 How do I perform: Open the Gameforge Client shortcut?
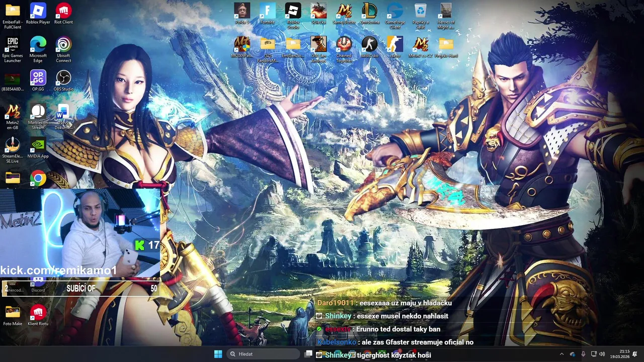click(x=395, y=15)
